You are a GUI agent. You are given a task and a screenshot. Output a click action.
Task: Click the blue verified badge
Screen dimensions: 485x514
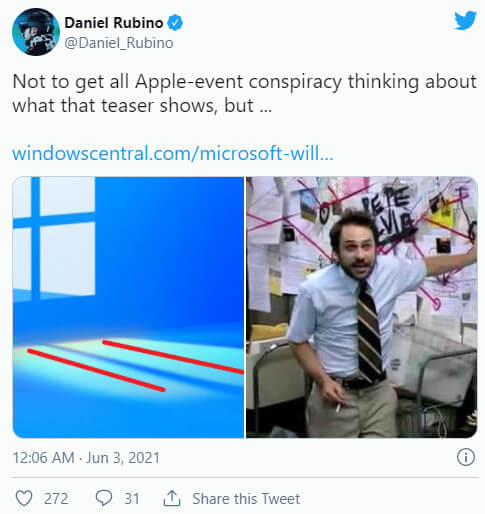coord(175,23)
